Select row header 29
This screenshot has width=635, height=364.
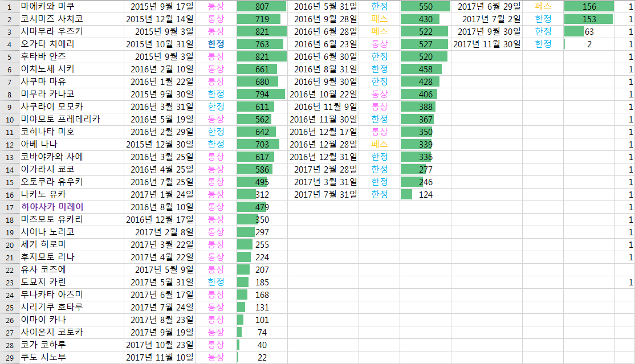point(9,358)
